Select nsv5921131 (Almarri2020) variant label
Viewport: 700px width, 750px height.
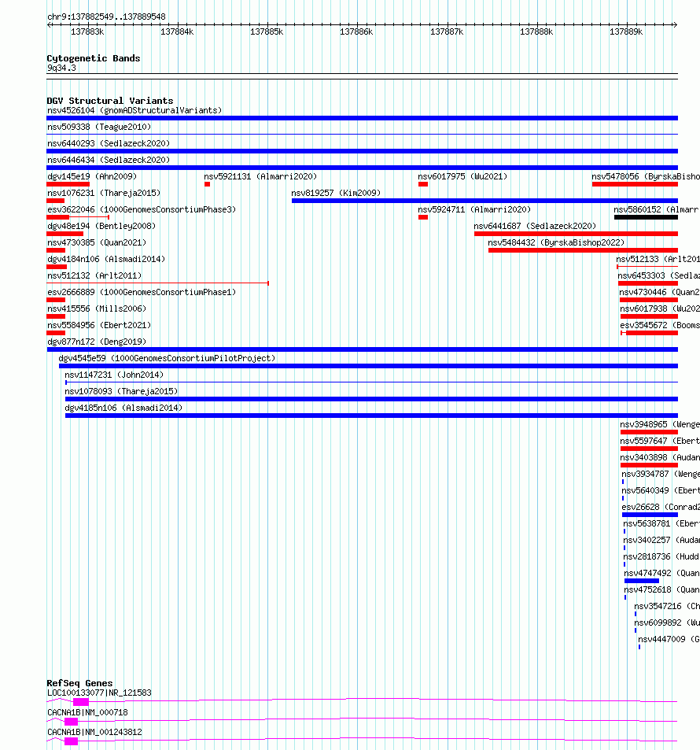click(x=260, y=176)
